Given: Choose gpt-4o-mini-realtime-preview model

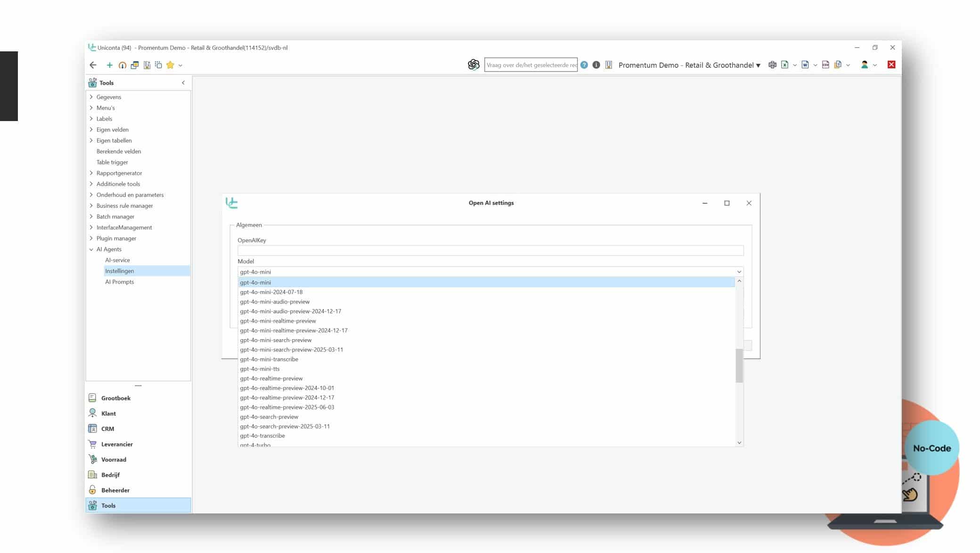Looking at the screenshot, I should coord(486,321).
